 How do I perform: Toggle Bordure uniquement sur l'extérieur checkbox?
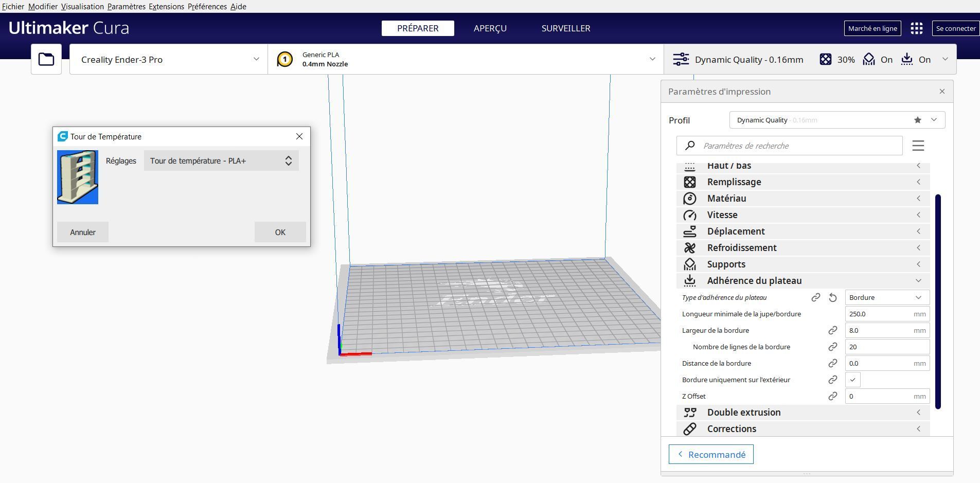coord(852,380)
